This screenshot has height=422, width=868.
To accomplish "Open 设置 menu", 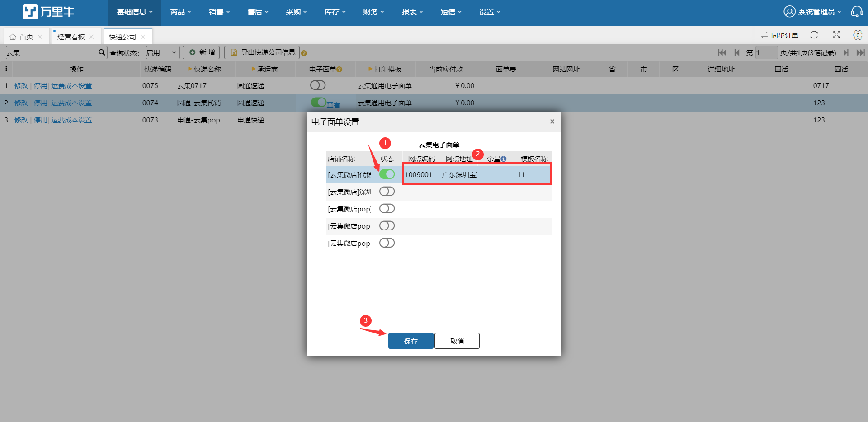I will [490, 12].
